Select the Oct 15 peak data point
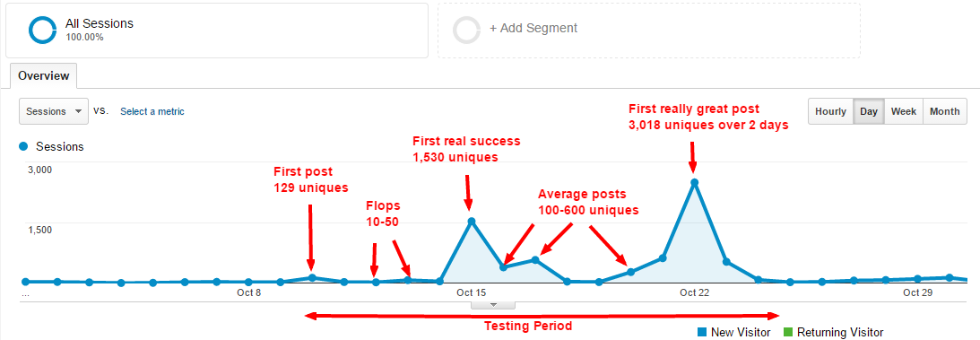This screenshot has height=340, width=980. (472, 222)
